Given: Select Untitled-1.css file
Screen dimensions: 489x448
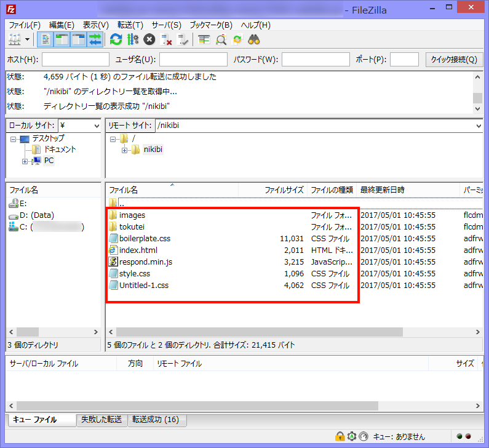Looking at the screenshot, I should [144, 286].
